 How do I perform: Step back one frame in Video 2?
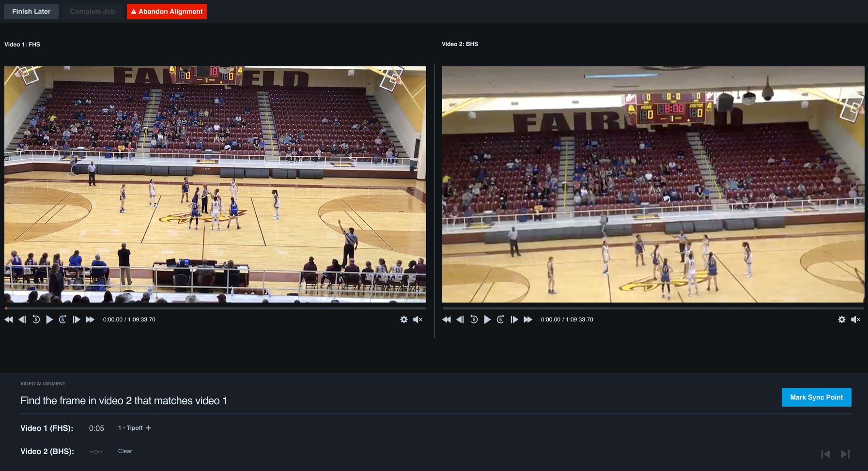click(460, 319)
